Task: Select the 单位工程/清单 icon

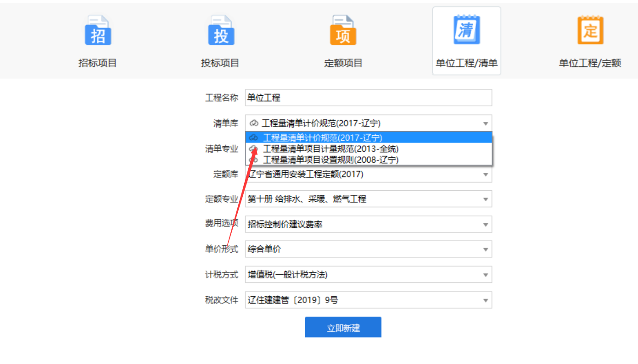Action: 467,30
